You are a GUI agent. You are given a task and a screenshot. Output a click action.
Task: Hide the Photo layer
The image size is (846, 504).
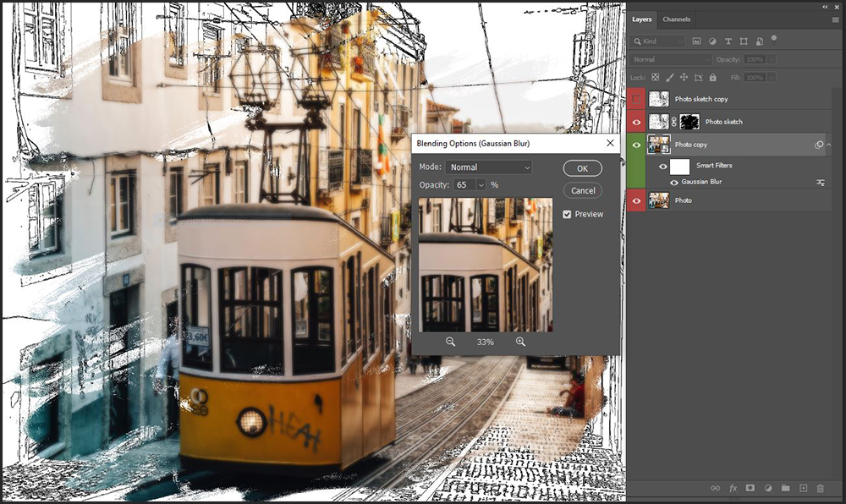(x=636, y=200)
